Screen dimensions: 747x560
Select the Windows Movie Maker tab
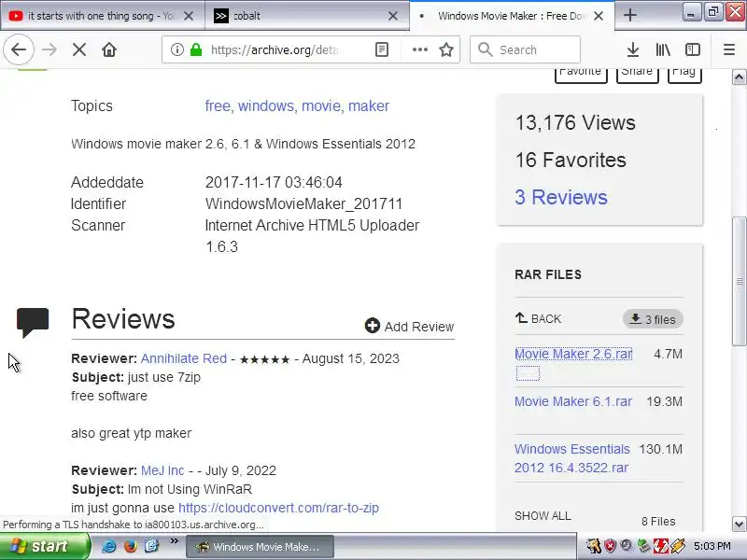click(512, 16)
